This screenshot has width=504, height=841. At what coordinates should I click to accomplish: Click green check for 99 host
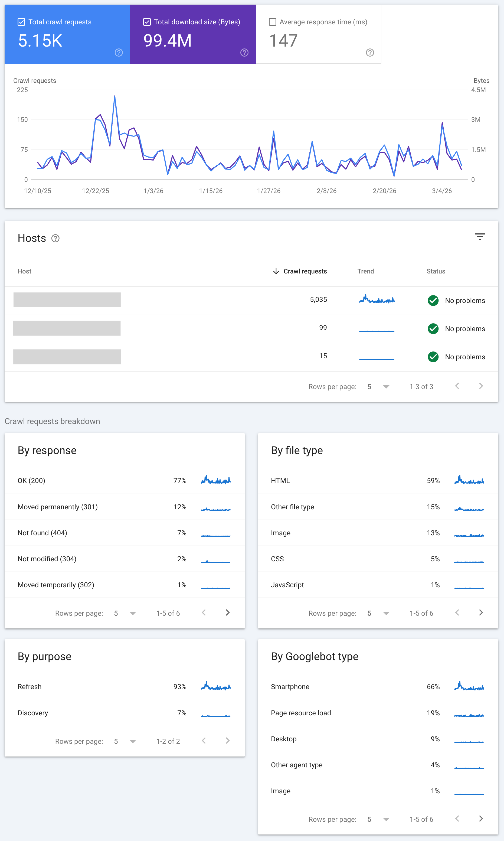point(433,329)
